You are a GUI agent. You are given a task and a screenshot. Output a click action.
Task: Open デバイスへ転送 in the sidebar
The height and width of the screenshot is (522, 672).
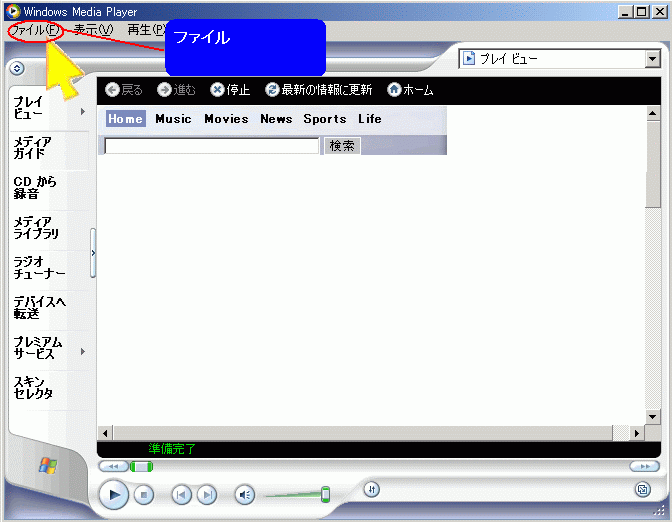tap(39, 307)
